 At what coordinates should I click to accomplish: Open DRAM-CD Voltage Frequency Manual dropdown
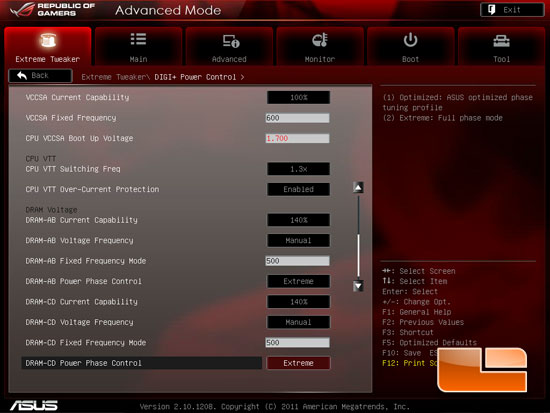coord(298,322)
